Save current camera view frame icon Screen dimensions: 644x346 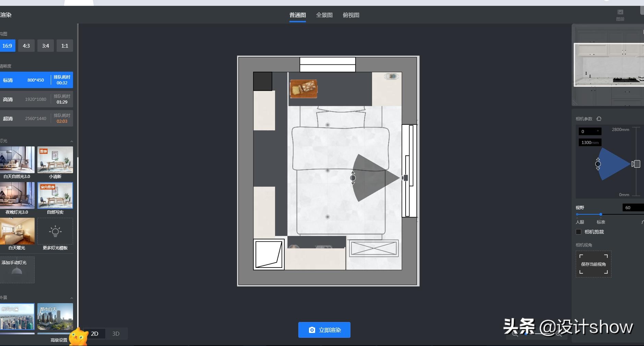(x=593, y=264)
